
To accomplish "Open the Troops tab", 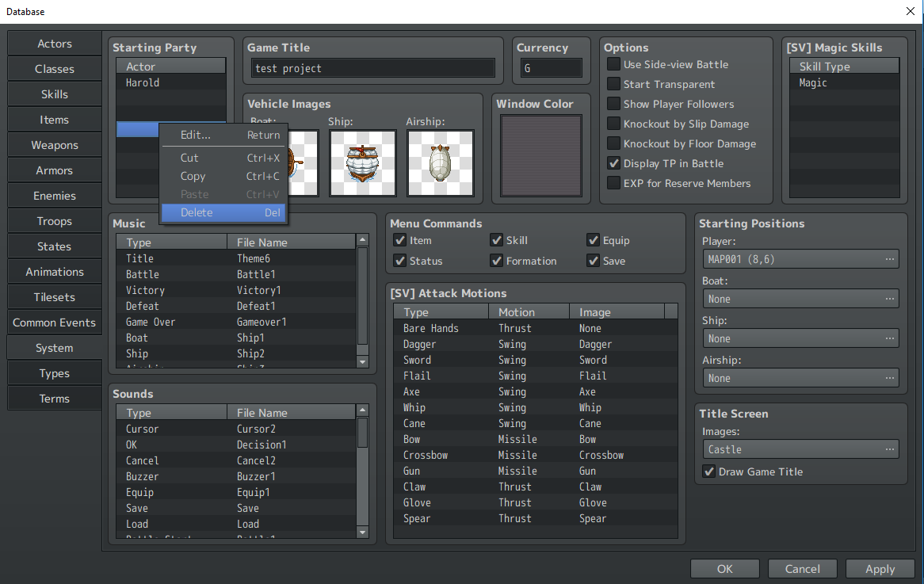I will coord(54,221).
